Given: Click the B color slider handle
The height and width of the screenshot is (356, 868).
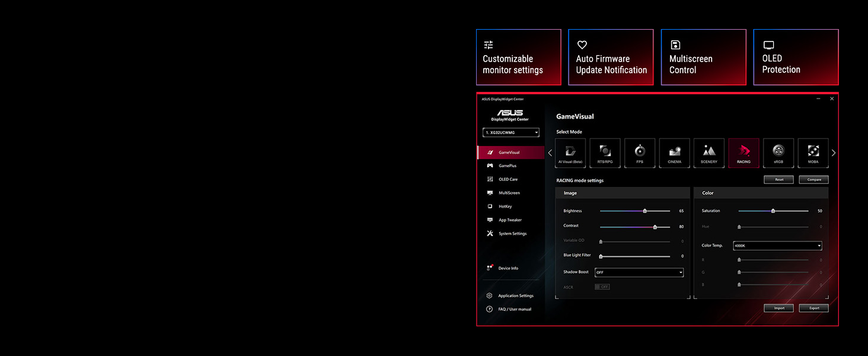Looking at the screenshot, I should pyautogui.click(x=739, y=285).
